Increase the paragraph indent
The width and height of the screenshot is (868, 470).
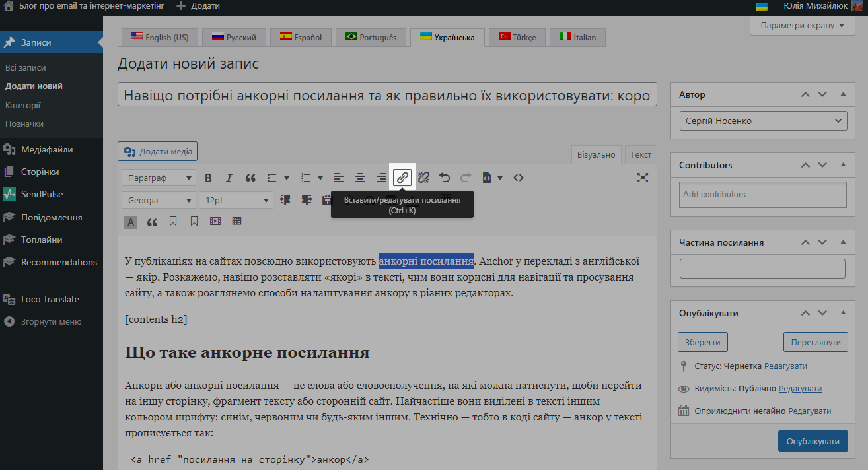[307, 199]
